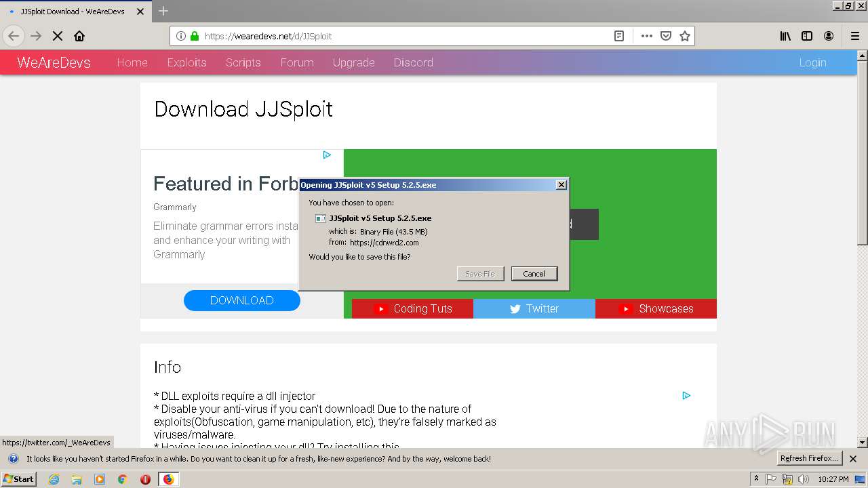Viewport: 868px width, 488px height.
Task: Click the Firefox taskbar button
Action: pyautogui.click(x=168, y=479)
